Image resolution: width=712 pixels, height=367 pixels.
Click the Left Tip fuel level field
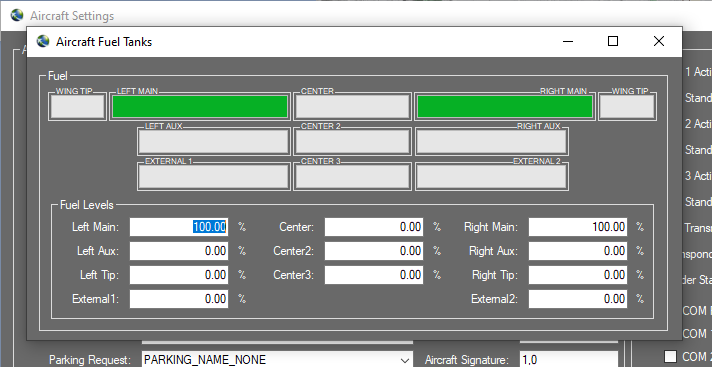point(179,275)
